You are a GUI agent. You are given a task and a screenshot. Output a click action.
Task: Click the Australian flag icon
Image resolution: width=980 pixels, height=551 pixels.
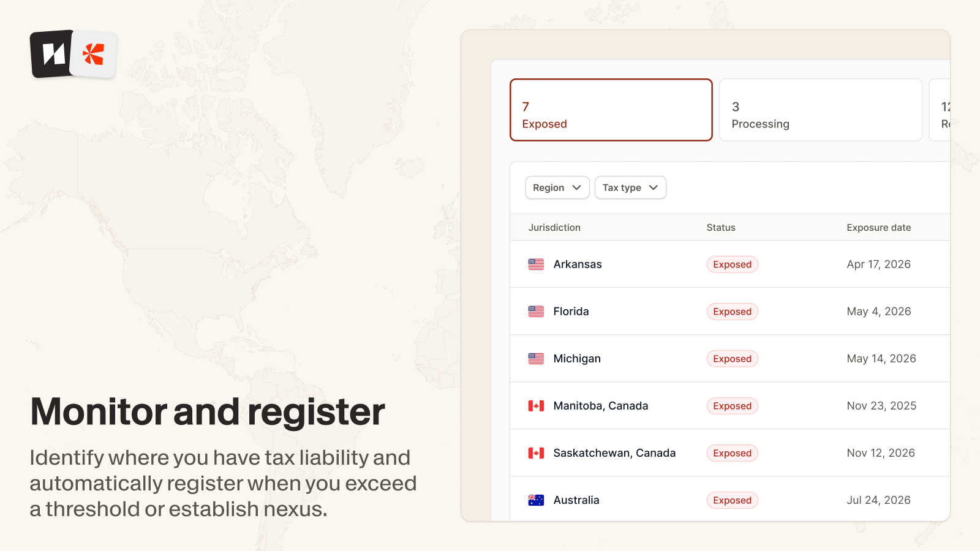coord(536,500)
